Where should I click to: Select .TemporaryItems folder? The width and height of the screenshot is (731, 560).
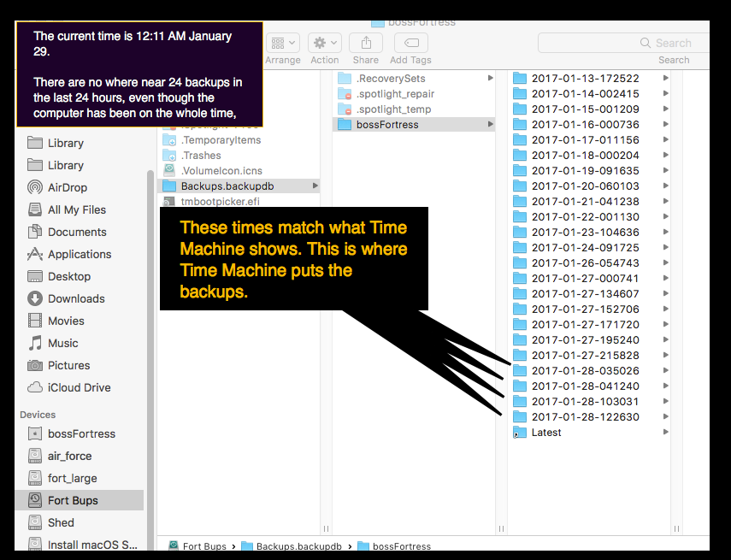[x=239, y=140]
